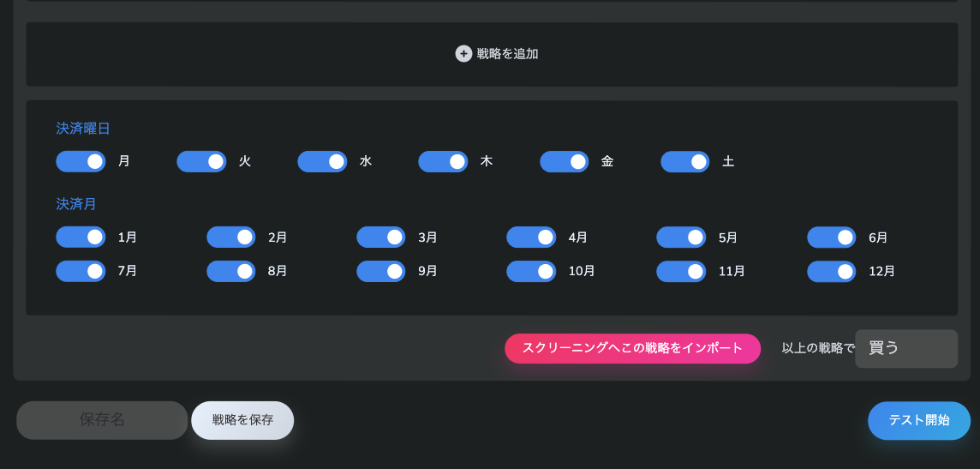The width and height of the screenshot is (980, 469).
Task: Click the 戦略を追加 add strategy area
Action: [492, 54]
